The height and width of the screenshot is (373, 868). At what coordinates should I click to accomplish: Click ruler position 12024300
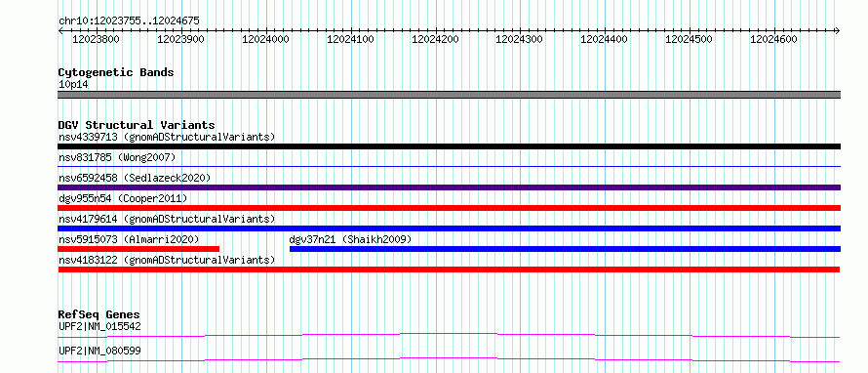tap(519, 39)
